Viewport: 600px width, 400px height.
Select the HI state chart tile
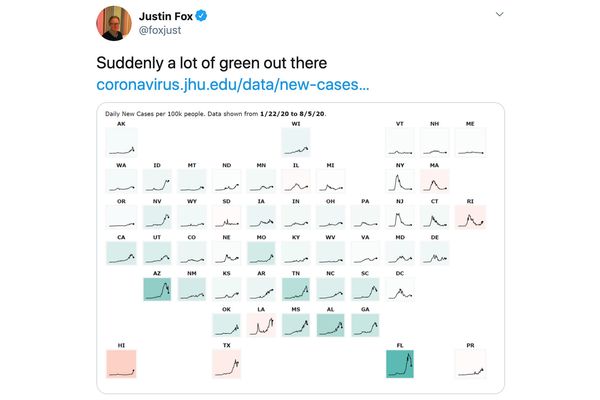(121, 364)
